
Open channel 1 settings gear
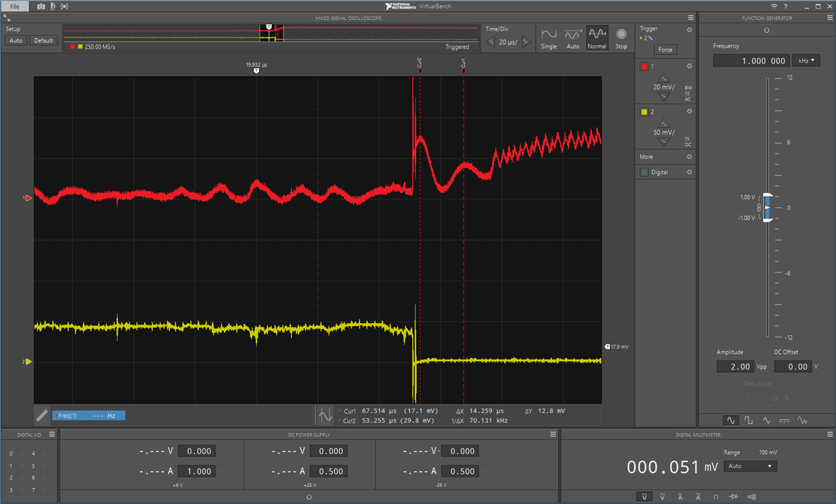pos(689,67)
